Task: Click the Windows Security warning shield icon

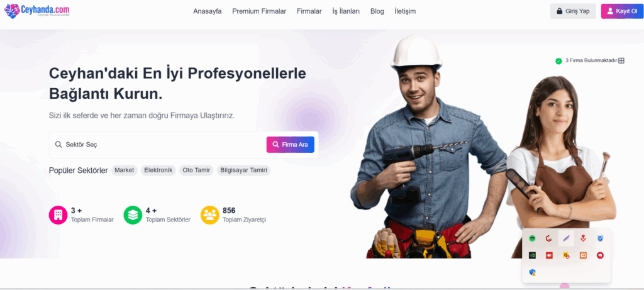Action: point(532,272)
